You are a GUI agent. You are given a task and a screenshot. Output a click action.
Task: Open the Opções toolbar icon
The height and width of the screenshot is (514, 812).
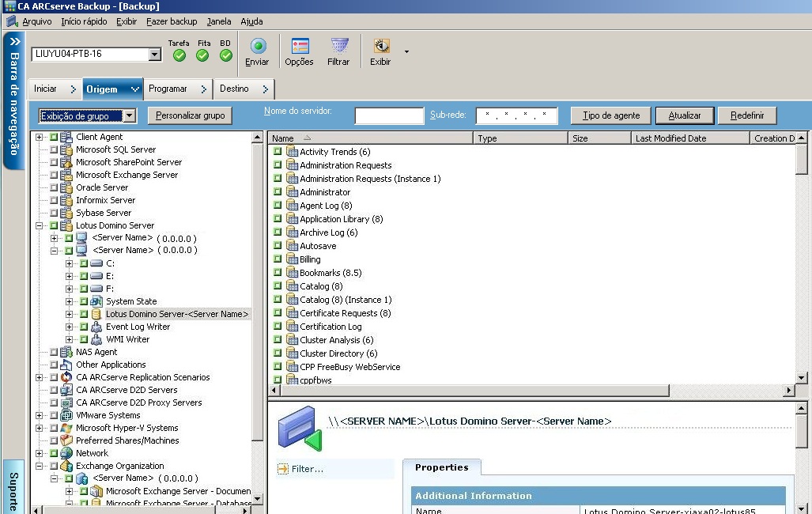tap(300, 46)
